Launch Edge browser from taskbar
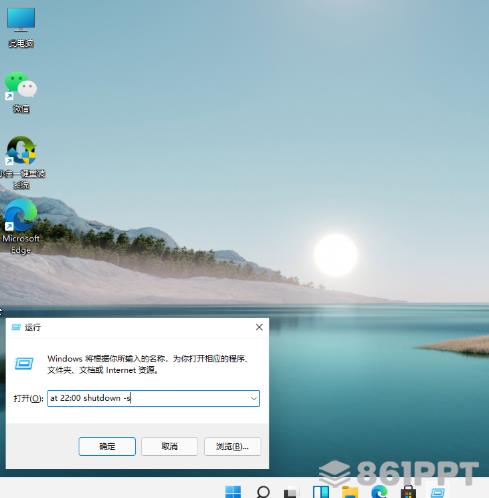 click(x=379, y=492)
